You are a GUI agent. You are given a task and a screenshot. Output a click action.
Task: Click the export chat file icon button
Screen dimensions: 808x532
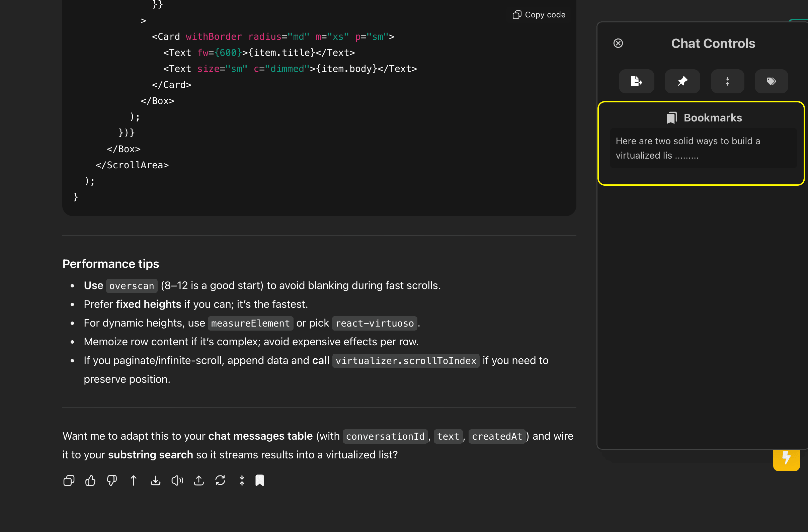pyautogui.click(x=636, y=81)
